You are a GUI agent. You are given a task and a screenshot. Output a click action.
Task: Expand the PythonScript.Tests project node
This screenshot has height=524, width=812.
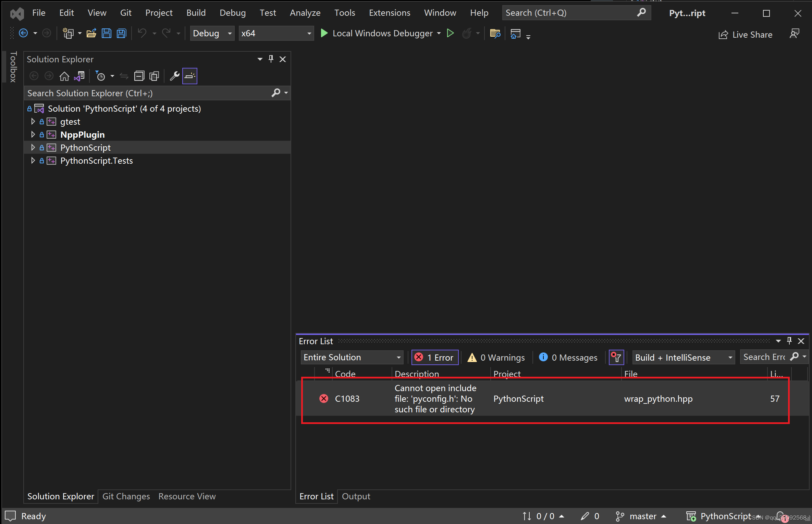click(x=33, y=161)
